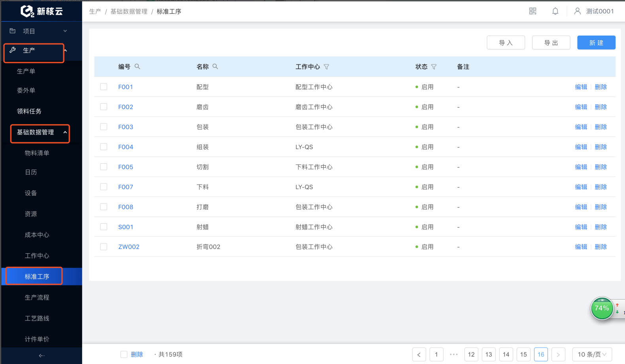Expand the 项目 menu chevron
The width and height of the screenshot is (625, 364).
tap(65, 31)
